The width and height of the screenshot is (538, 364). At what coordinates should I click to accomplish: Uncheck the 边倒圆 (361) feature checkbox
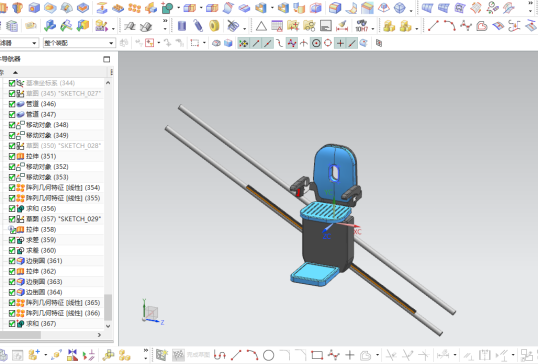pyautogui.click(x=12, y=261)
